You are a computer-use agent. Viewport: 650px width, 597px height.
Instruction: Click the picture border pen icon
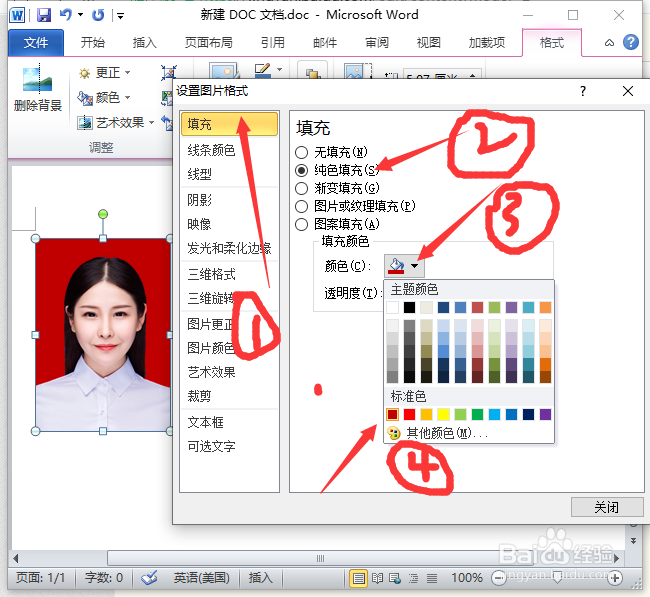tap(262, 70)
